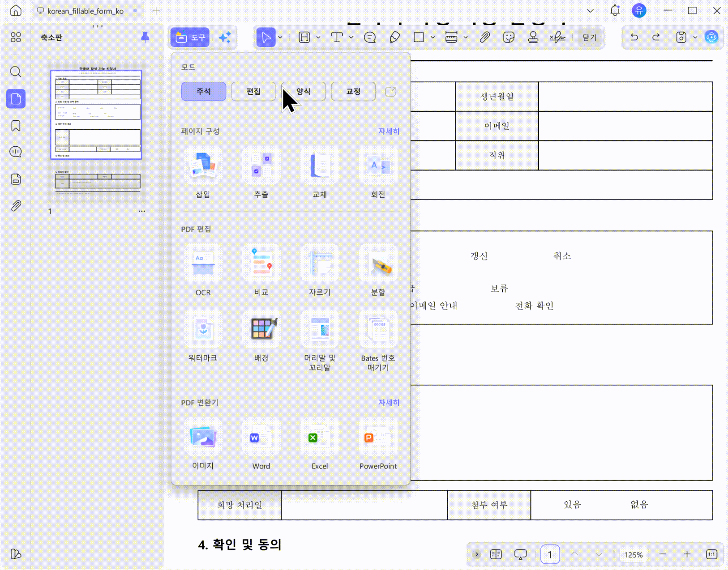This screenshot has height=570, width=728.
Task: Open the home screen
Action: 16,11
